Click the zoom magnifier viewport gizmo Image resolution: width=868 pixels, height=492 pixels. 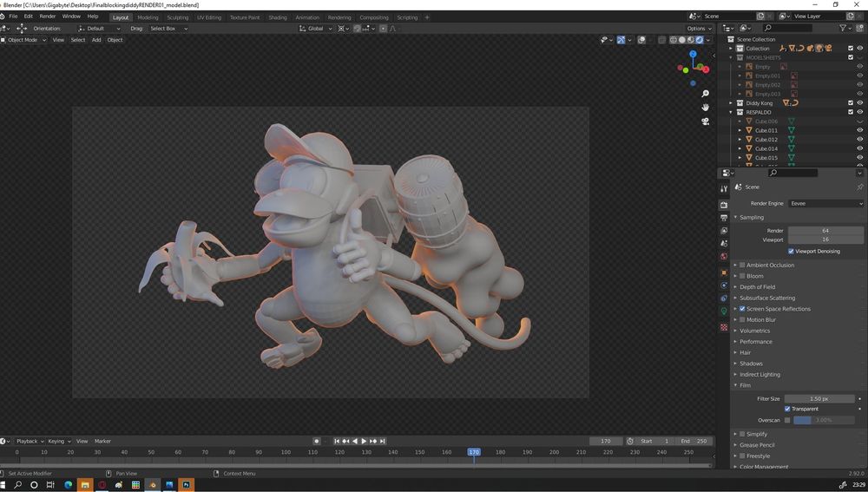[x=705, y=94]
